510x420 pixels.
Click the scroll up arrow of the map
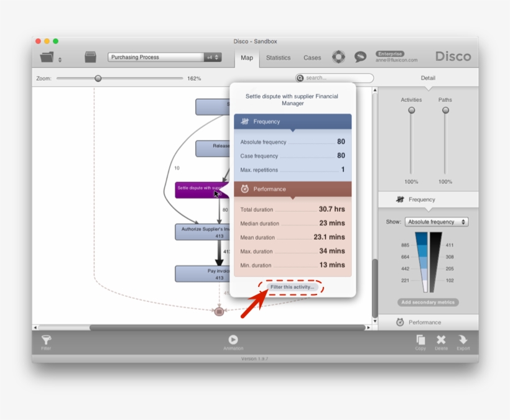375,90
